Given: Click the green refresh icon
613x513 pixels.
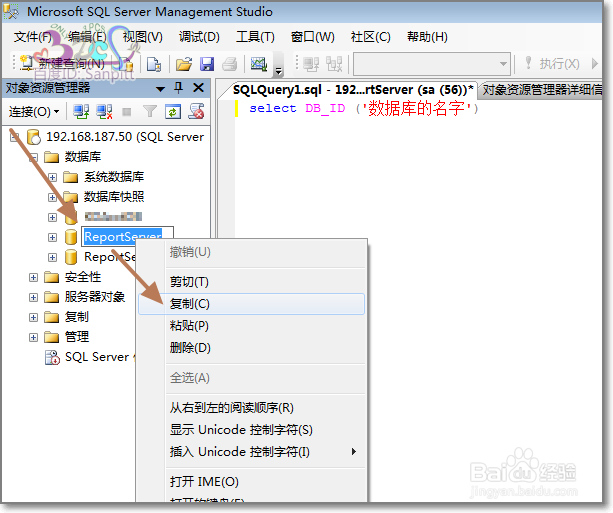Looking at the screenshot, I should coord(172,112).
